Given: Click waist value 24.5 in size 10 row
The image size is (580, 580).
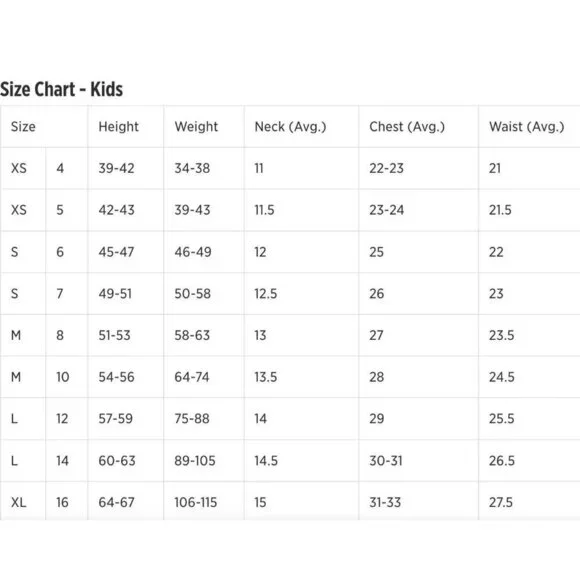Looking at the screenshot, I should [502, 377].
